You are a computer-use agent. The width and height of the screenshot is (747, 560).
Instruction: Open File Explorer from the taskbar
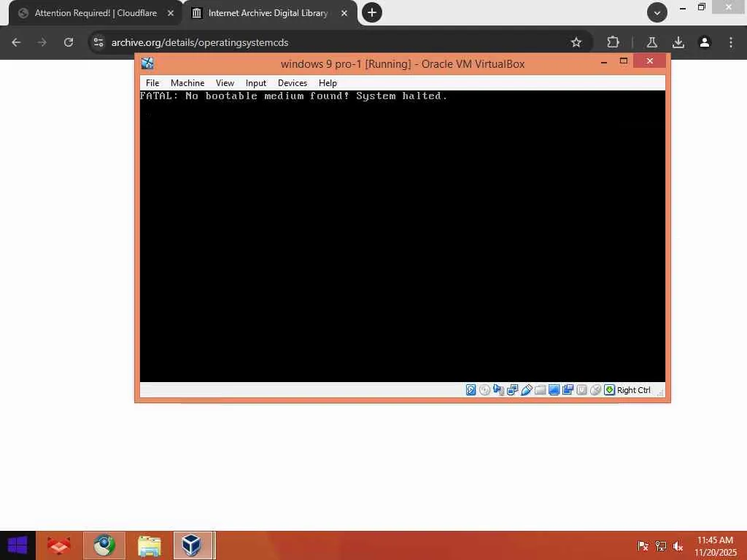[x=149, y=545]
